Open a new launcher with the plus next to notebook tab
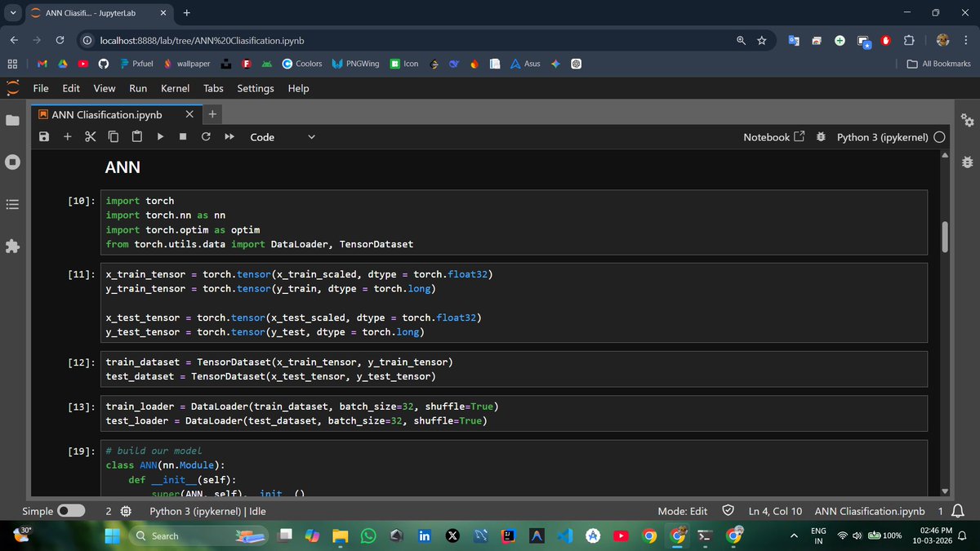This screenshot has height=551, width=980. coord(212,115)
